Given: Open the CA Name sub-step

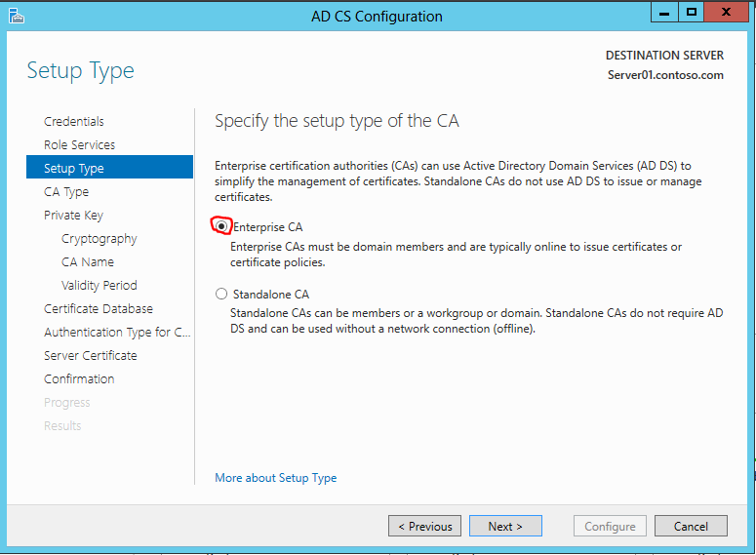Looking at the screenshot, I should [87, 261].
